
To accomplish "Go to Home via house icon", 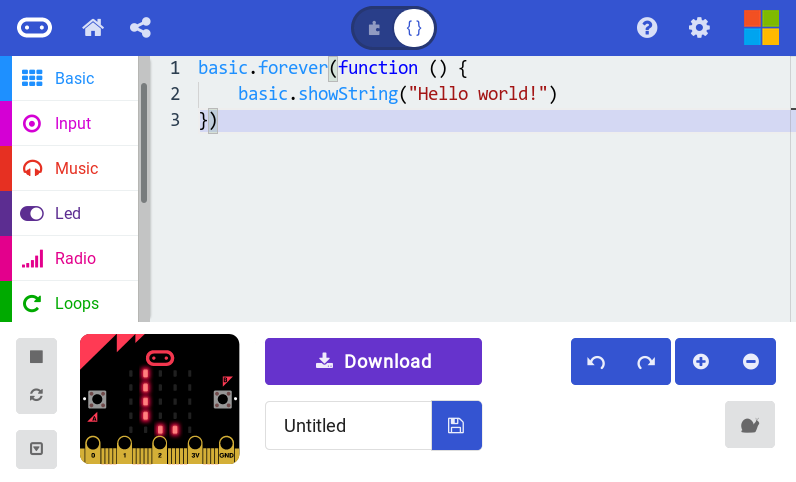I will click(93, 28).
